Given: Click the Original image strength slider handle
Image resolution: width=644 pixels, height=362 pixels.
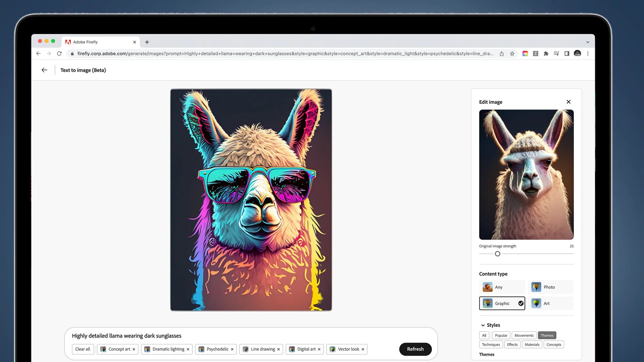Looking at the screenshot, I should 497,254.
